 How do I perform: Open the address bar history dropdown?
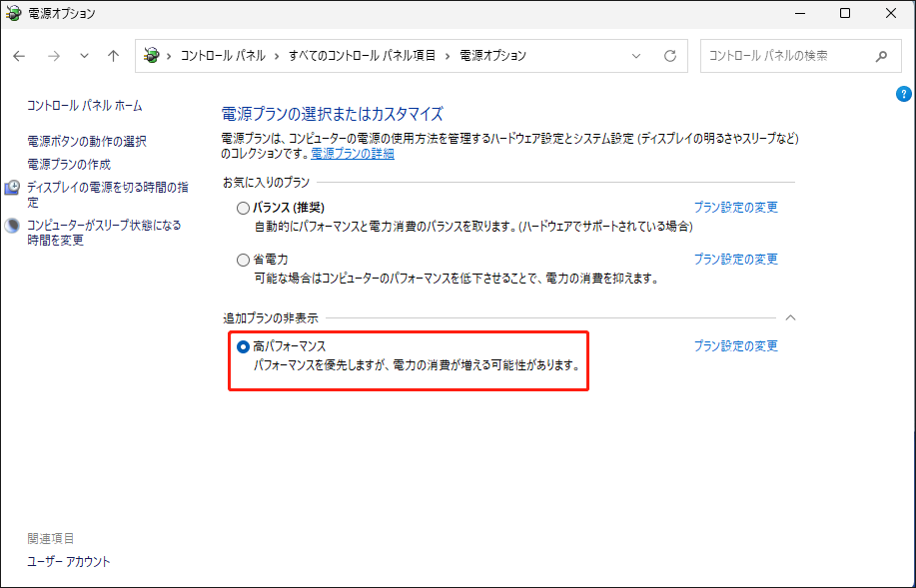point(637,56)
